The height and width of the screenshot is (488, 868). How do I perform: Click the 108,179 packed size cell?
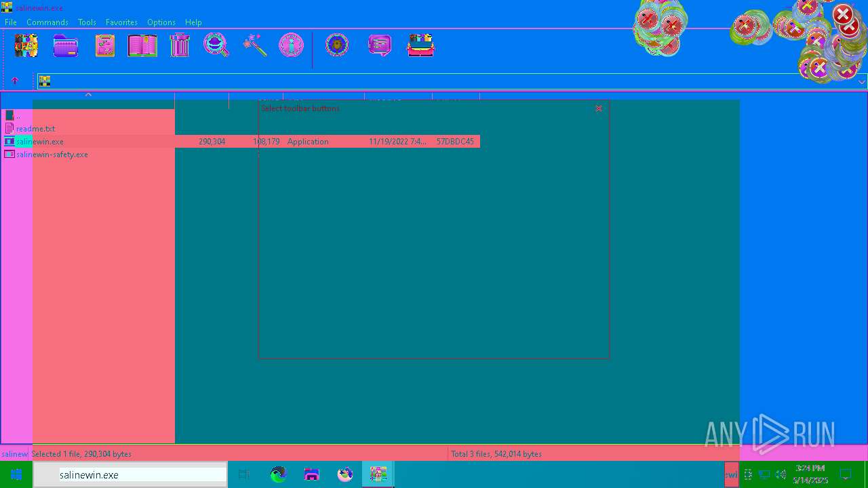266,142
